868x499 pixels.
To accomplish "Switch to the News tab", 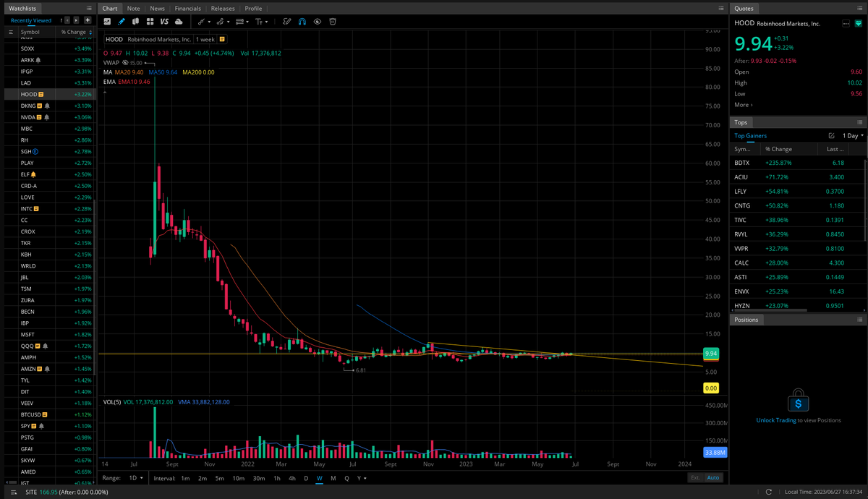I will pos(157,8).
